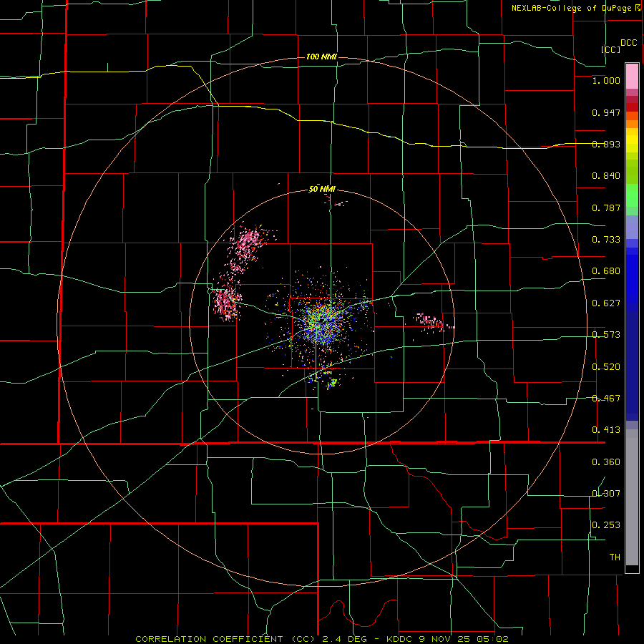Select the 0.467 legend value
This screenshot has height=644, width=644.
[606, 399]
